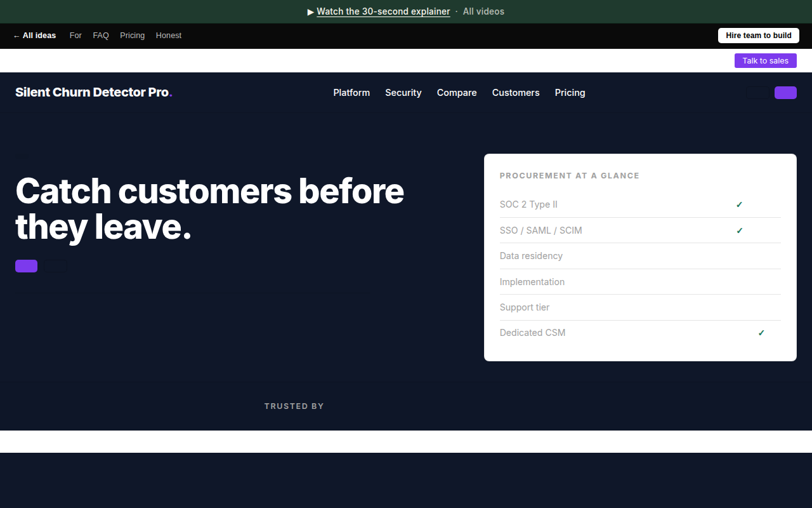
Task: Open the Security navigation tab
Action: point(403,93)
